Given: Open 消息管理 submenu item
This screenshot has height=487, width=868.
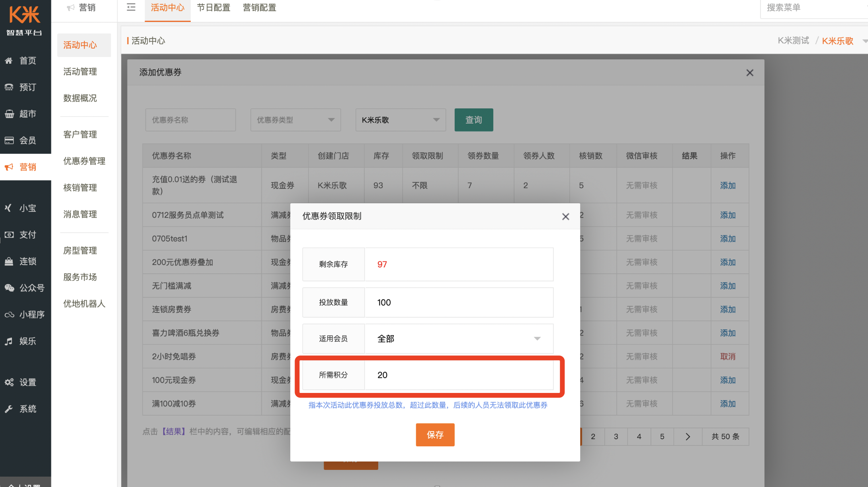Looking at the screenshot, I should (x=80, y=214).
